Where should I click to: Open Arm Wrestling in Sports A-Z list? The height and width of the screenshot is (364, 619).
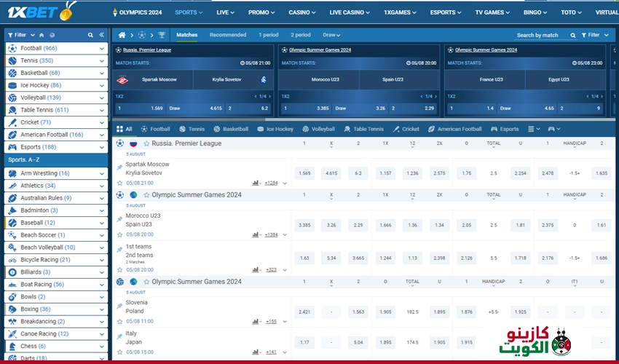pyautogui.click(x=44, y=173)
